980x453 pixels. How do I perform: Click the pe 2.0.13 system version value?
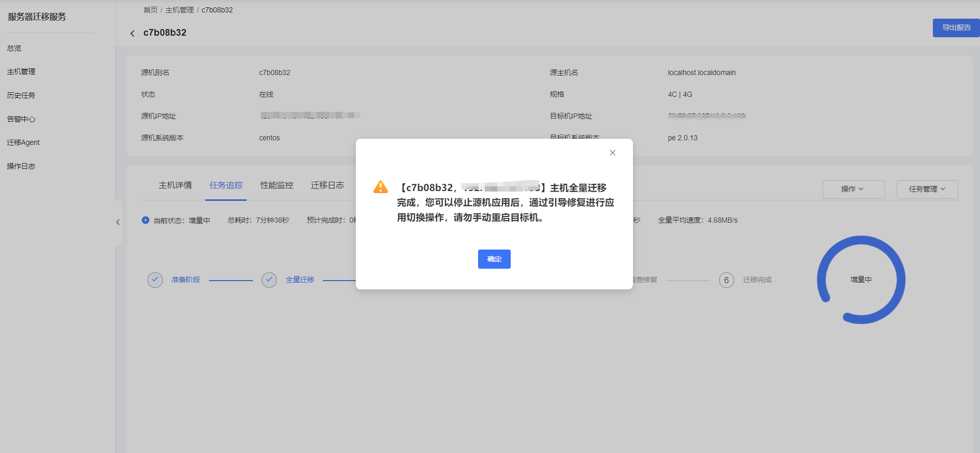[683, 138]
